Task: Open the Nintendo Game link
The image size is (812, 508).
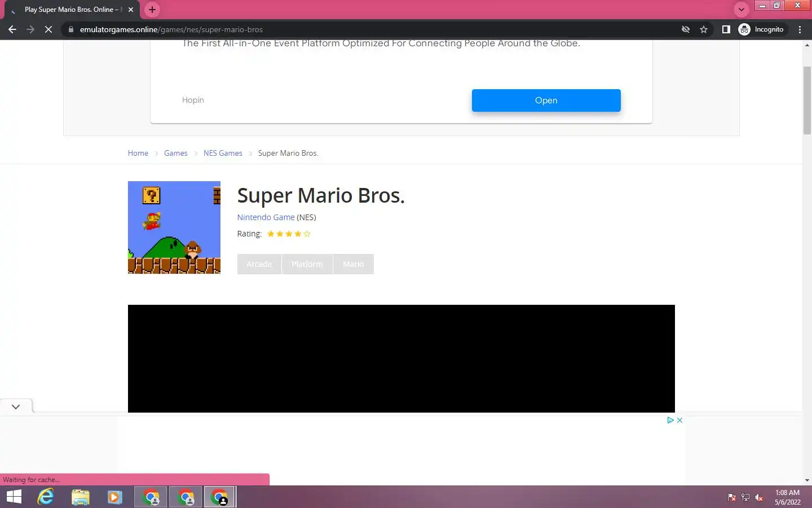Action: click(266, 217)
